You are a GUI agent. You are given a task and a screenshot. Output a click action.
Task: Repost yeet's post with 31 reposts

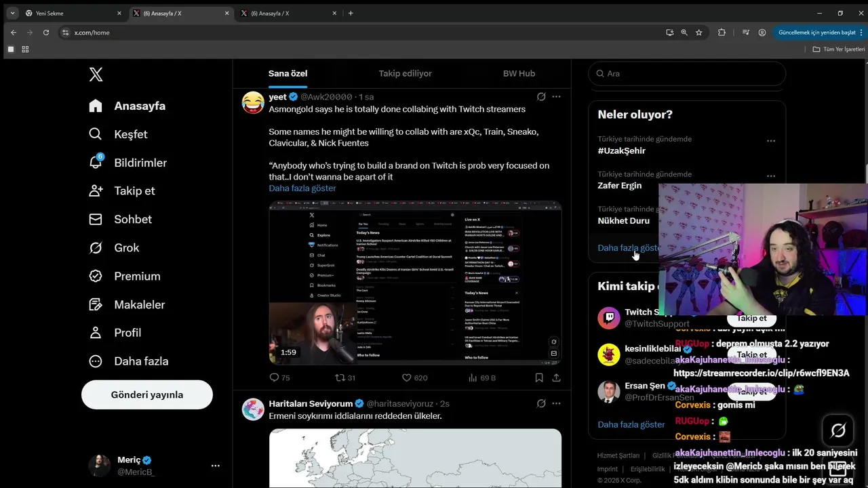[x=345, y=378]
